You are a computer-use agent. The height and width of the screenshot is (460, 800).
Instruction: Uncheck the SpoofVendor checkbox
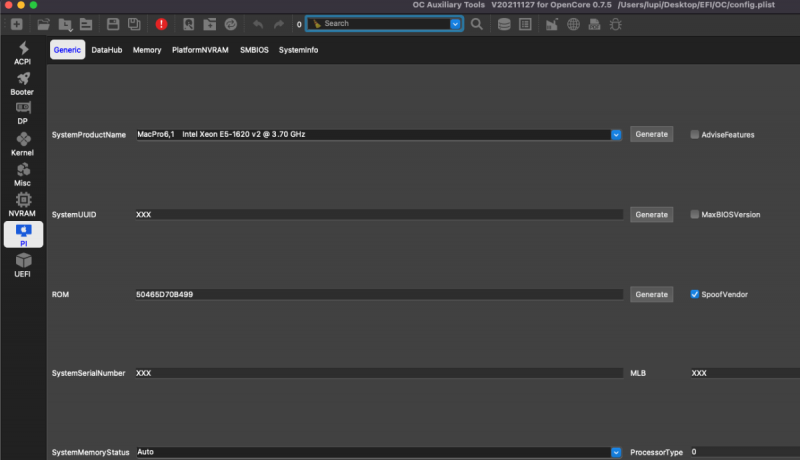[694, 294]
